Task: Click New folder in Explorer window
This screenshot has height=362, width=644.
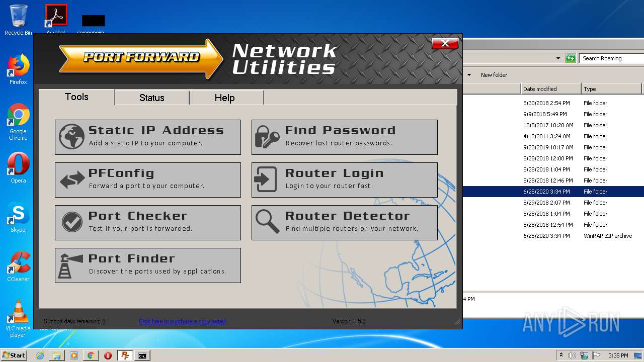Action: coord(494,75)
